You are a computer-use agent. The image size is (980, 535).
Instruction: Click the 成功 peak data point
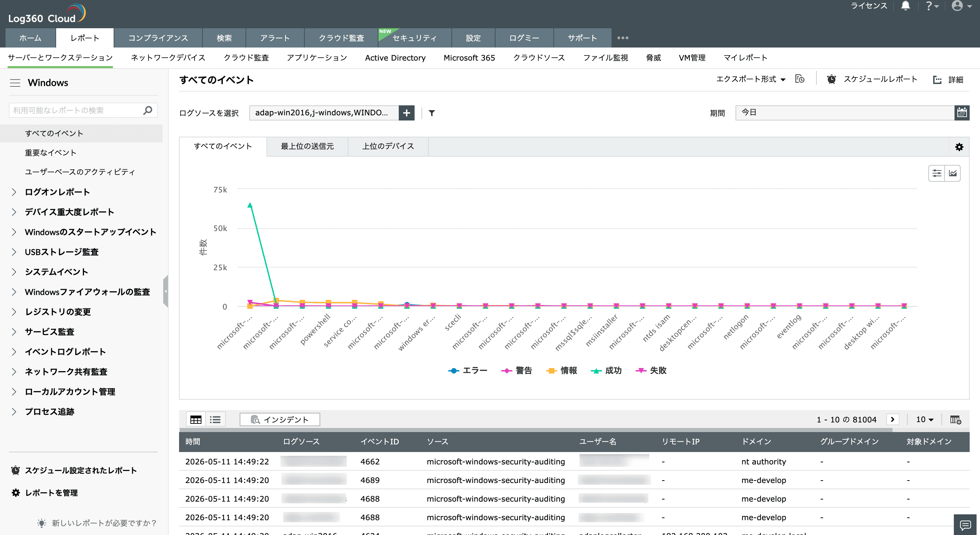pyautogui.click(x=250, y=205)
